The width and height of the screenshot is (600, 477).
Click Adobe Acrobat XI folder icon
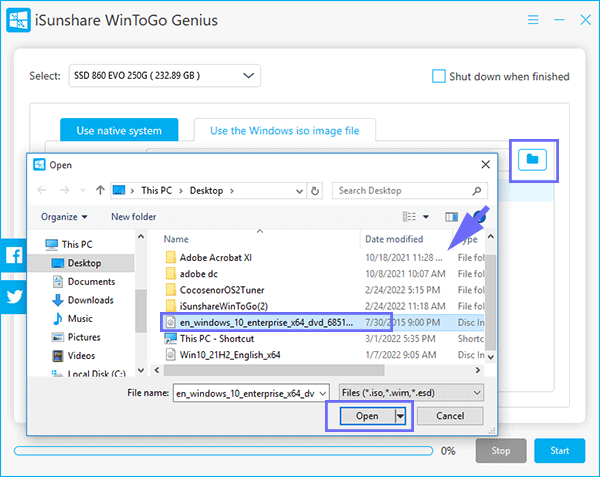pyautogui.click(x=171, y=257)
